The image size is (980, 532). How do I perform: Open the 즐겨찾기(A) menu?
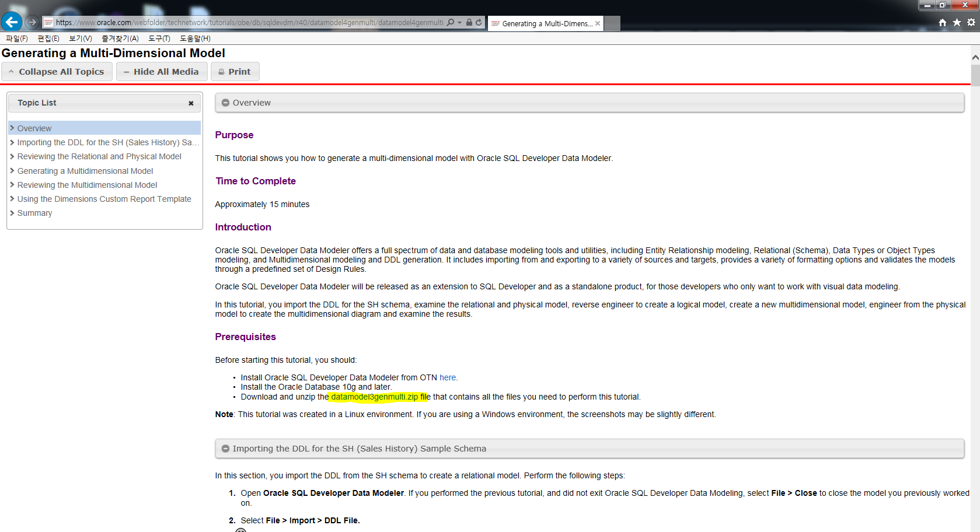(120, 38)
